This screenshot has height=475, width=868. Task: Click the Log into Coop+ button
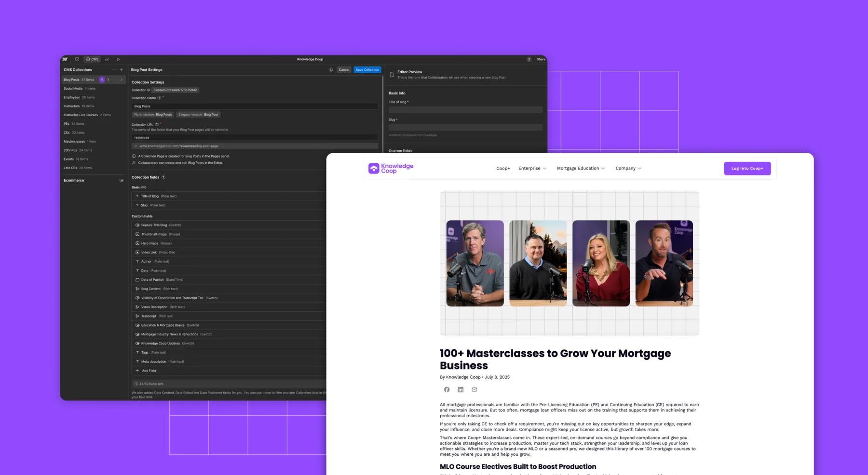(747, 169)
